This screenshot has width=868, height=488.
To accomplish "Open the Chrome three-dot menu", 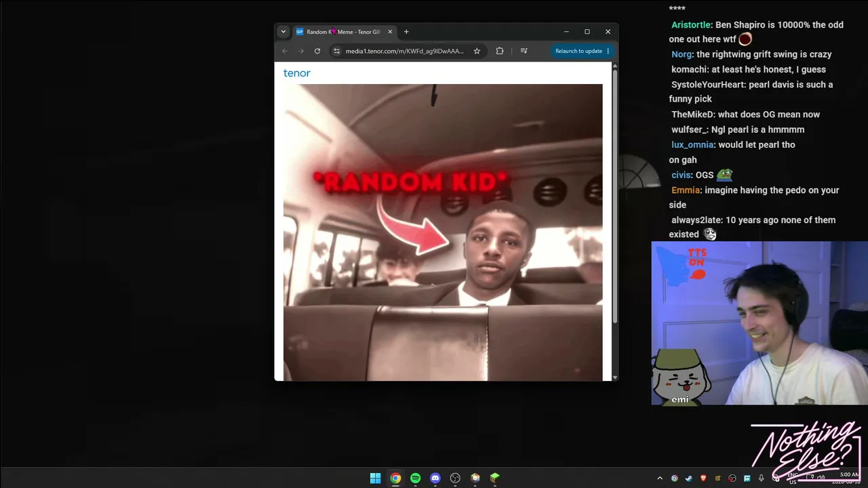I will 608,51.
